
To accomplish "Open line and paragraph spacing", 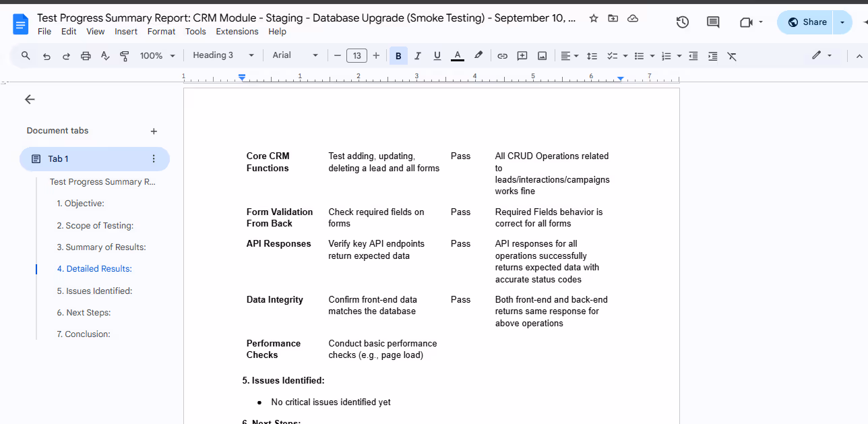I will 592,56.
